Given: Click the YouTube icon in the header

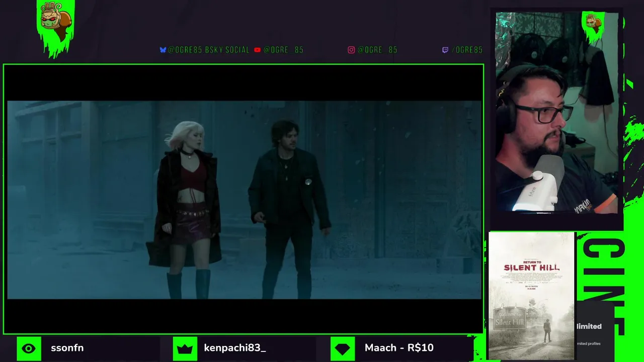Looking at the screenshot, I should [258, 50].
